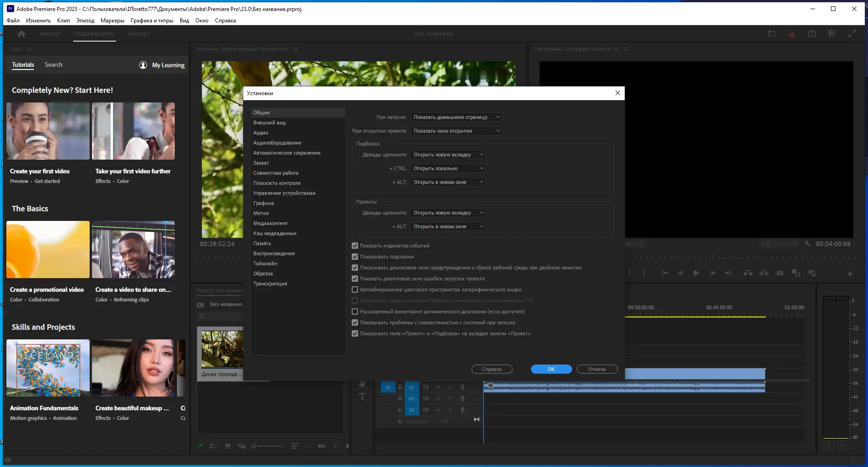Screen dimensions: 868x467
Task: Open the Эпизод menu
Action: [x=85, y=21]
